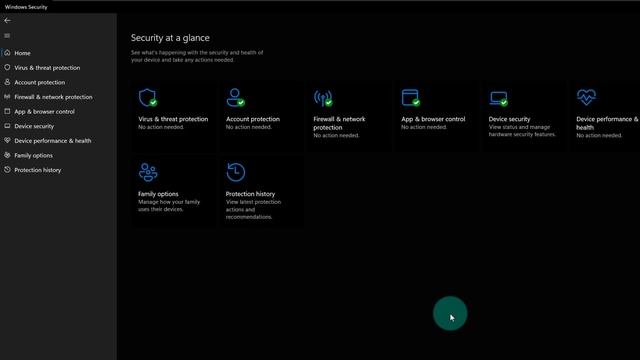Click the Windows Security window title
This screenshot has width=640, height=360.
click(26, 7)
